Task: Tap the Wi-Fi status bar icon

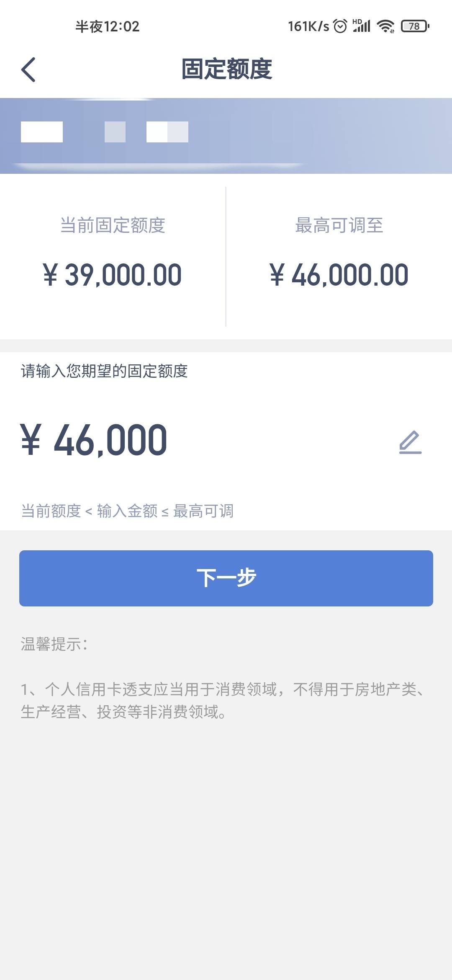Action: pyautogui.click(x=385, y=26)
